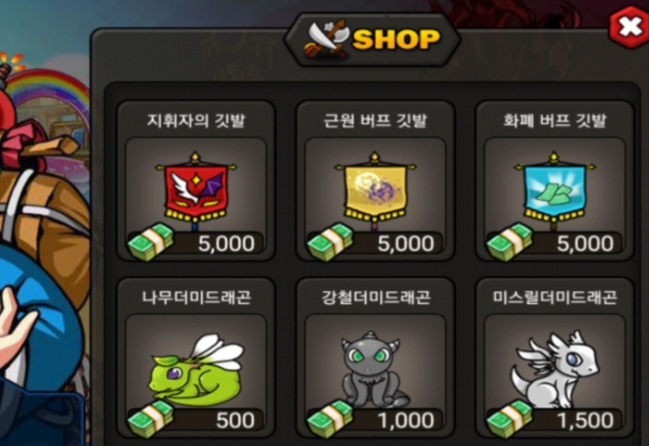Select the yellow 근원 버프 깃발 flag icon

375,189
